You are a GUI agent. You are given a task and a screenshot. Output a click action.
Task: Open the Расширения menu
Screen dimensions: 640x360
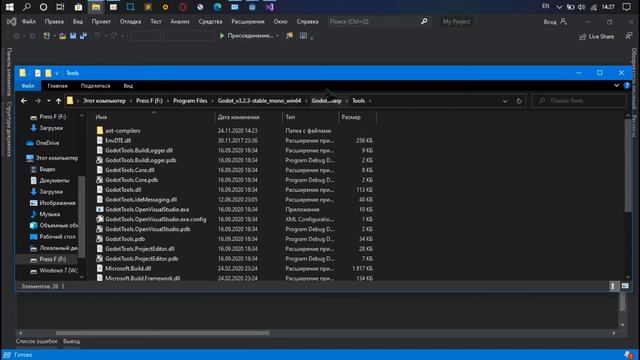pyautogui.click(x=248, y=22)
